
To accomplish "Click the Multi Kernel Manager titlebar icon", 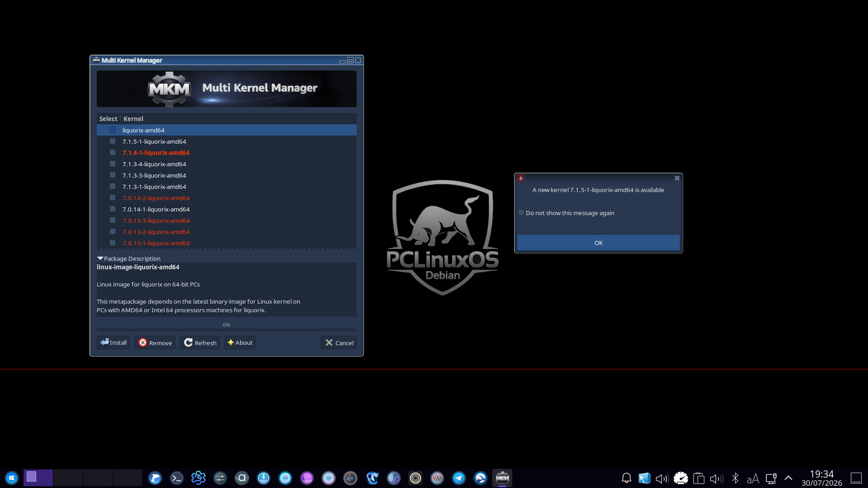I will 96,60.
